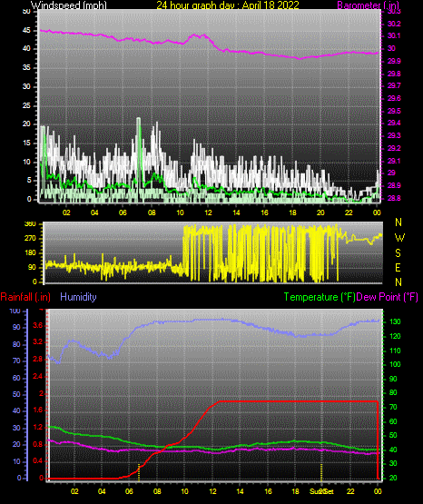Viewport: 423px width, 504px height.
Task: Click the yellow dotted sunrise marker near 06
Action: (139, 472)
